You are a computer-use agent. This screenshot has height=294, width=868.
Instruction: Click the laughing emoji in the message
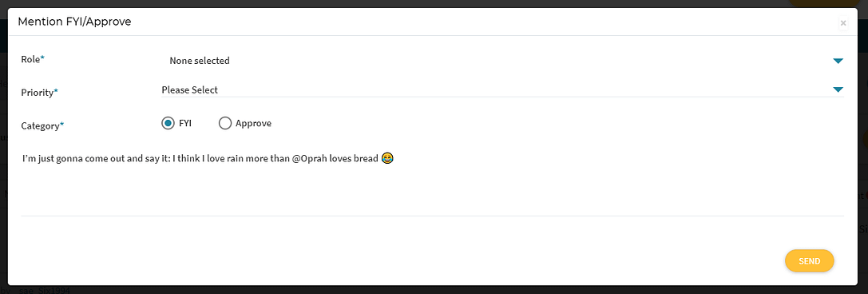click(387, 158)
